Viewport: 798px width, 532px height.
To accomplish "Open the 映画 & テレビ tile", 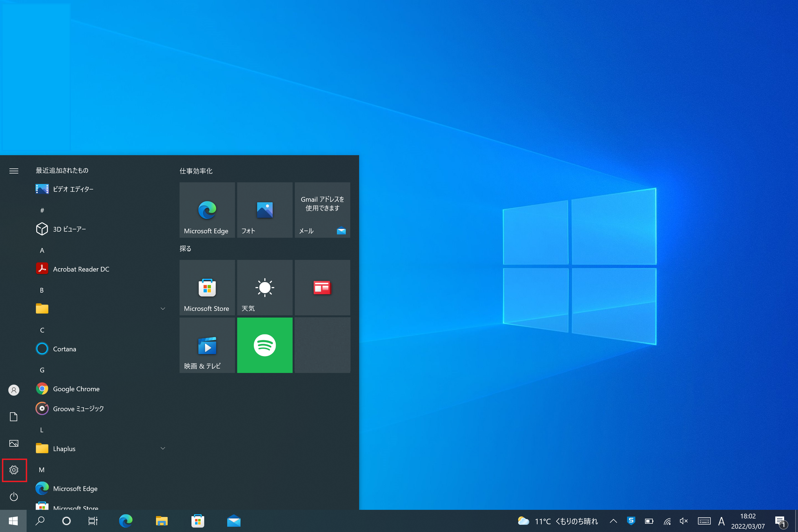I will pyautogui.click(x=207, y=345).
